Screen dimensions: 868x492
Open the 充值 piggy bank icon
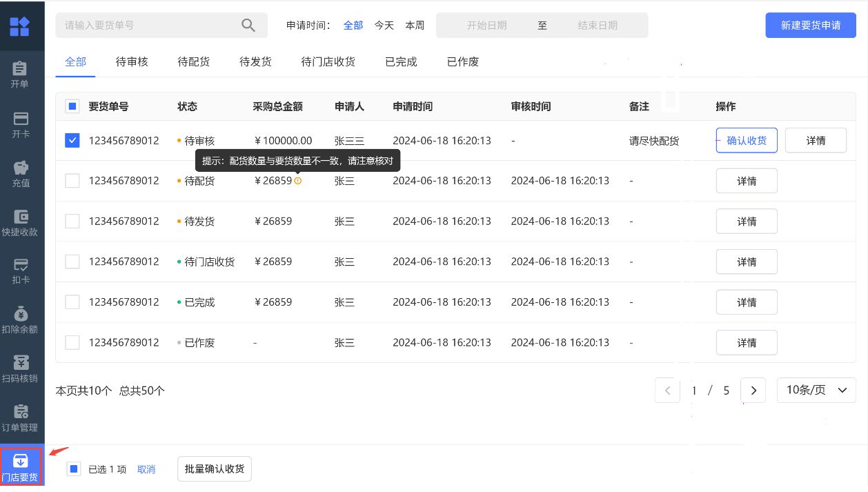(x=21, y=168)
